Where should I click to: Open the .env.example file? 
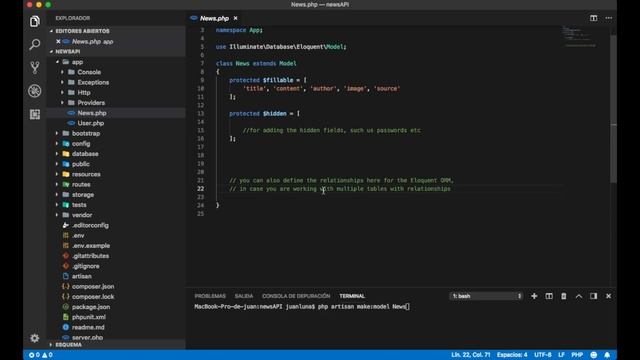(x=91, y=246)
